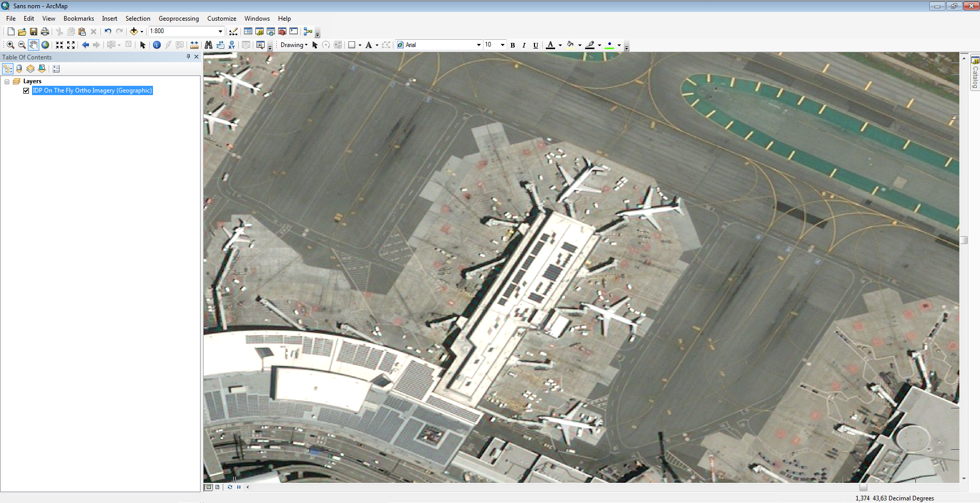Launch ModelBuilder window
Image resolution: width=980 pixels, height=503 pixels.
(x=308, y=32)
